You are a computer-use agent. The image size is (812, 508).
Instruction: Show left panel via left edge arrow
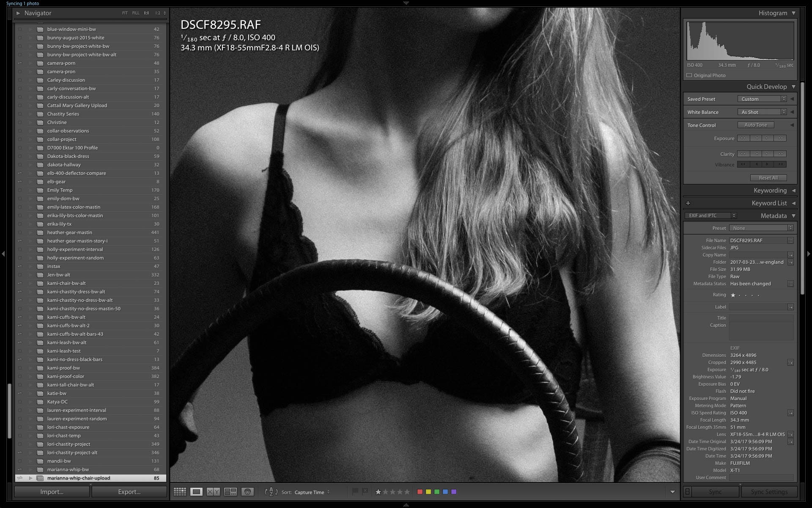[x=3, y=254]
